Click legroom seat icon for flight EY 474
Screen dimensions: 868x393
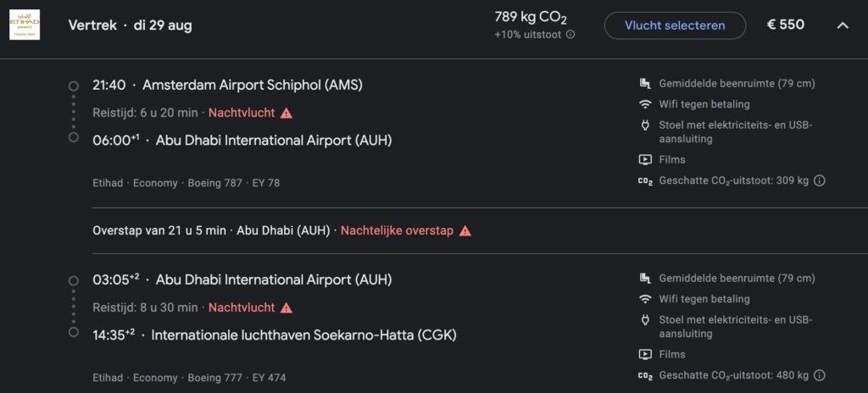coord(645,279)
